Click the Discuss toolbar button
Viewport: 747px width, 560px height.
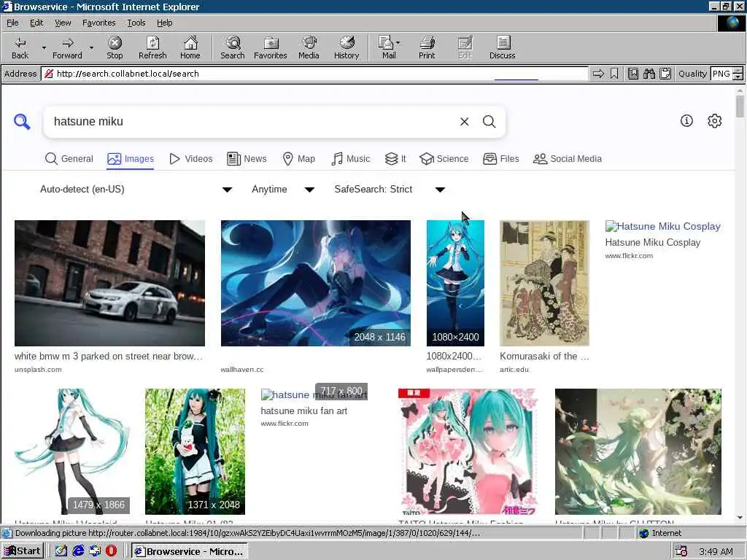click(502, 47)
